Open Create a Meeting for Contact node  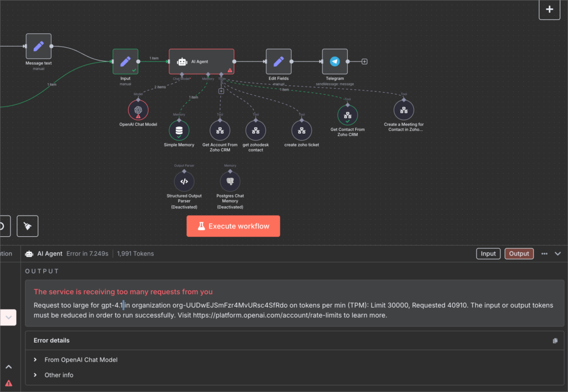(x=404, y=110)
